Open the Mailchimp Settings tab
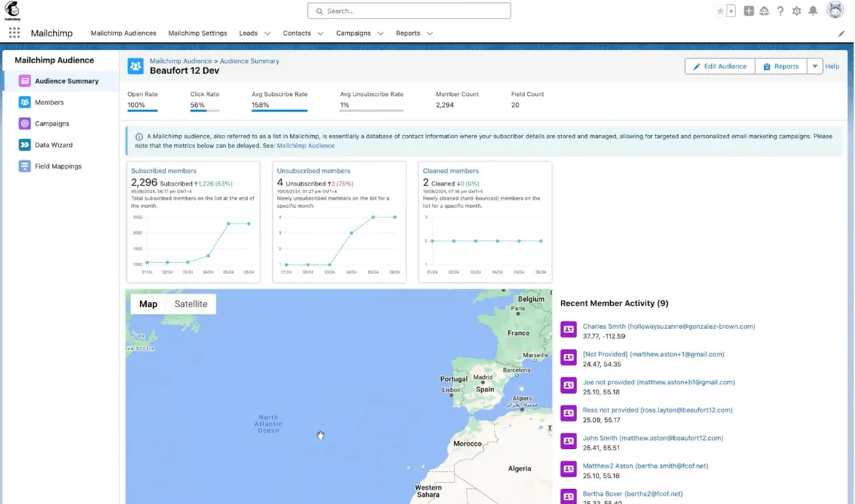This screenshot has height=504, width=855. (197, 33)
